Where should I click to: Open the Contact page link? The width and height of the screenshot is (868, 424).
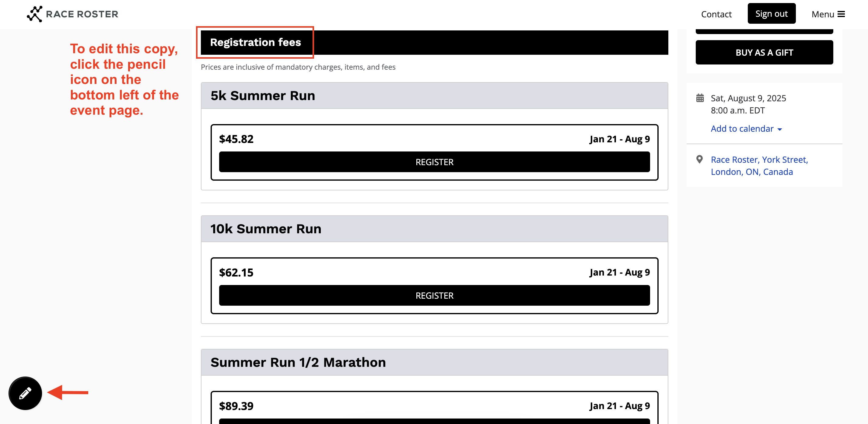pyautogui.click(x=716, y=14)
